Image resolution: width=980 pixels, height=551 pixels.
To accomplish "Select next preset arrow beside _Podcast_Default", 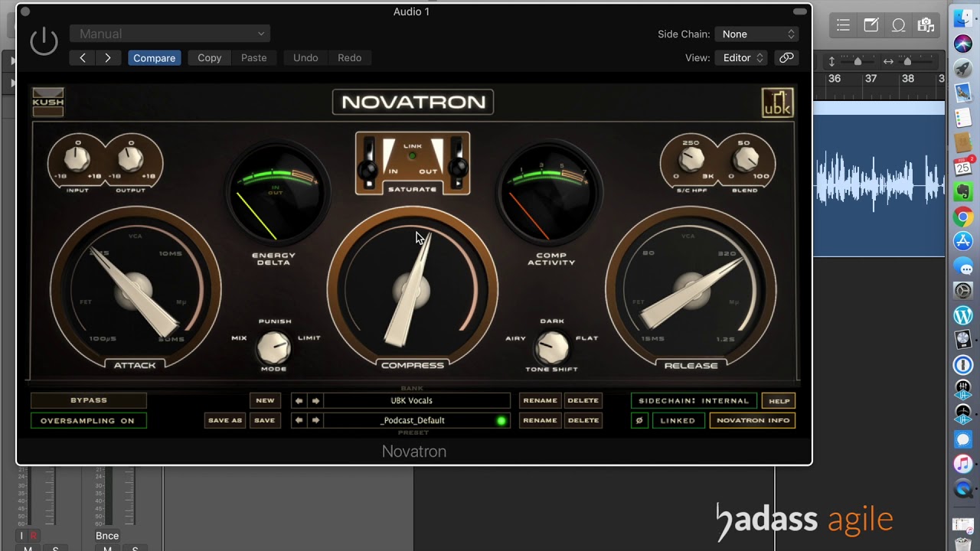I will coord(315,420).
